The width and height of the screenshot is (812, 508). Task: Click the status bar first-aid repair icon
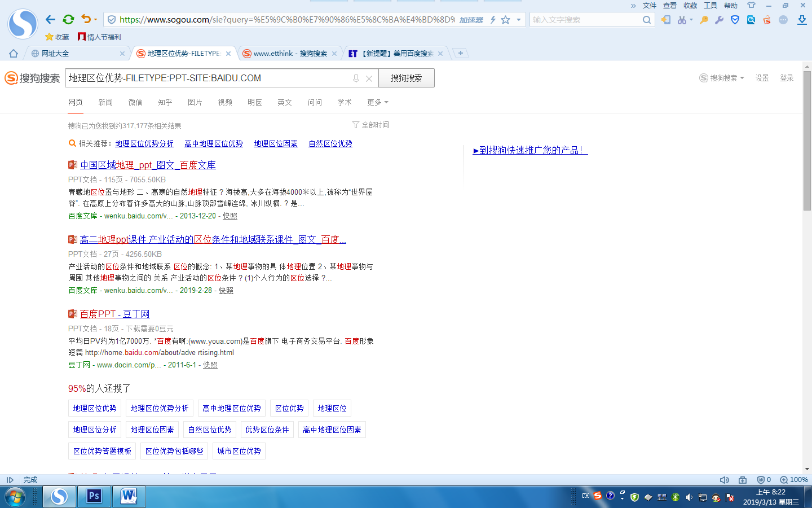coord(743,480)
